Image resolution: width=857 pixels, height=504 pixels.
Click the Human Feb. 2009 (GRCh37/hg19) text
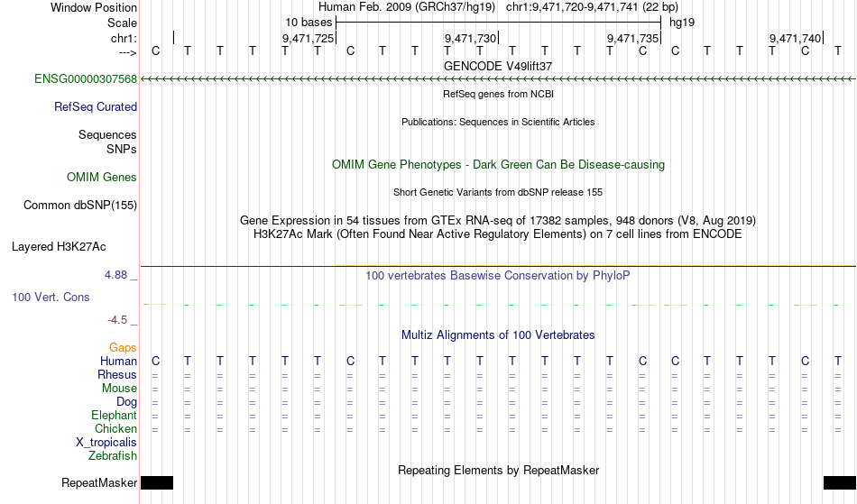point(407,7)
